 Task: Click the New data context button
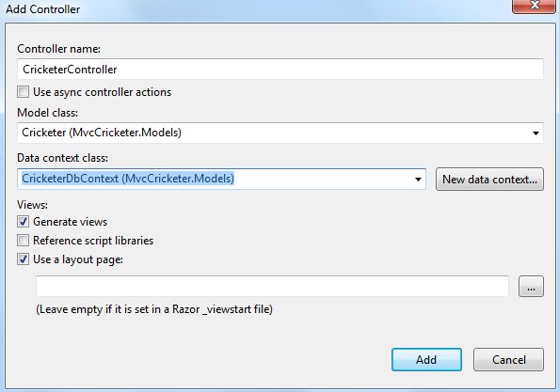pyautogui.click(x=489, y=180)
